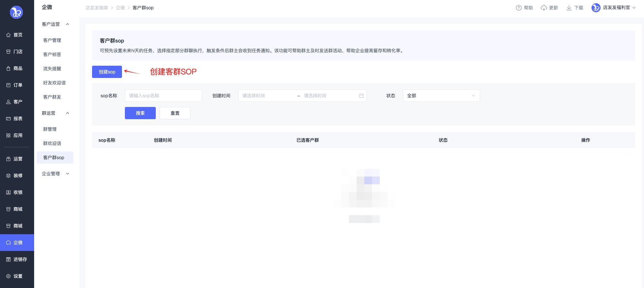Click the 下载 download icon
The height and width of the screenshot is (288, 644).
click(x=569, y=8)
